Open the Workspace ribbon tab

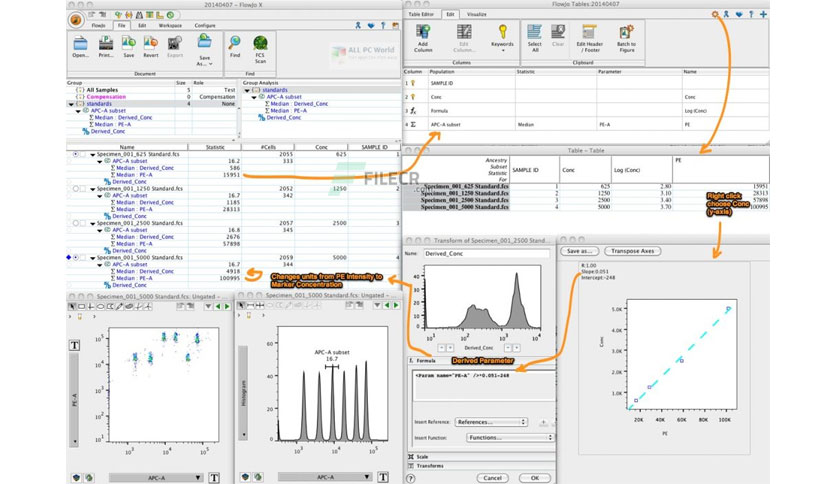[170, 25]
